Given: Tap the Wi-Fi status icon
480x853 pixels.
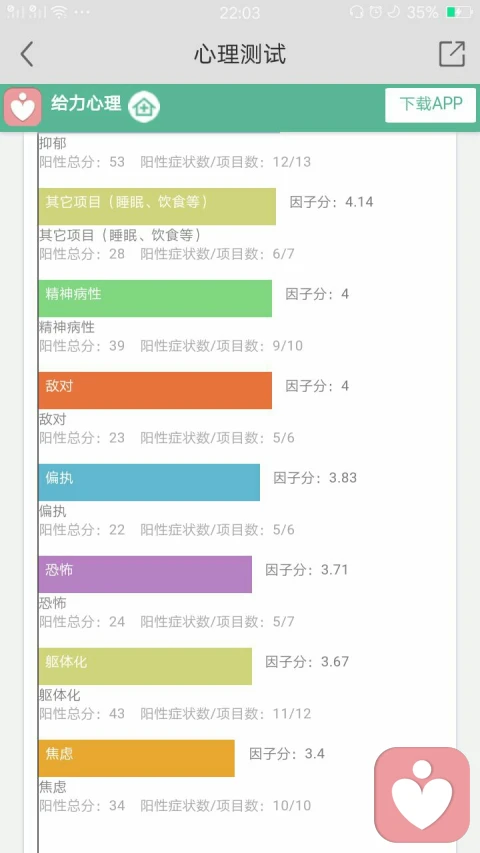Looking at the screenshot, I should point(59,11).
